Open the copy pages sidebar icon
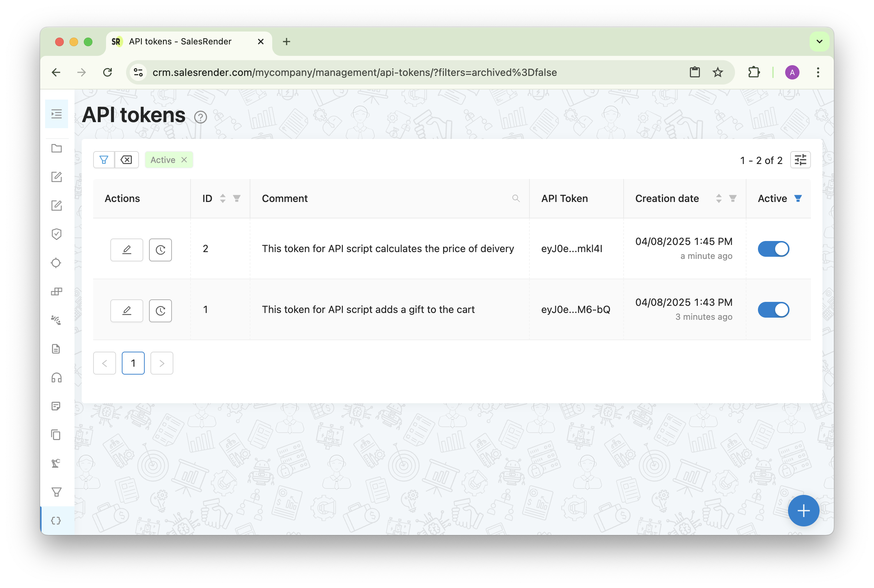 (56, 435)
